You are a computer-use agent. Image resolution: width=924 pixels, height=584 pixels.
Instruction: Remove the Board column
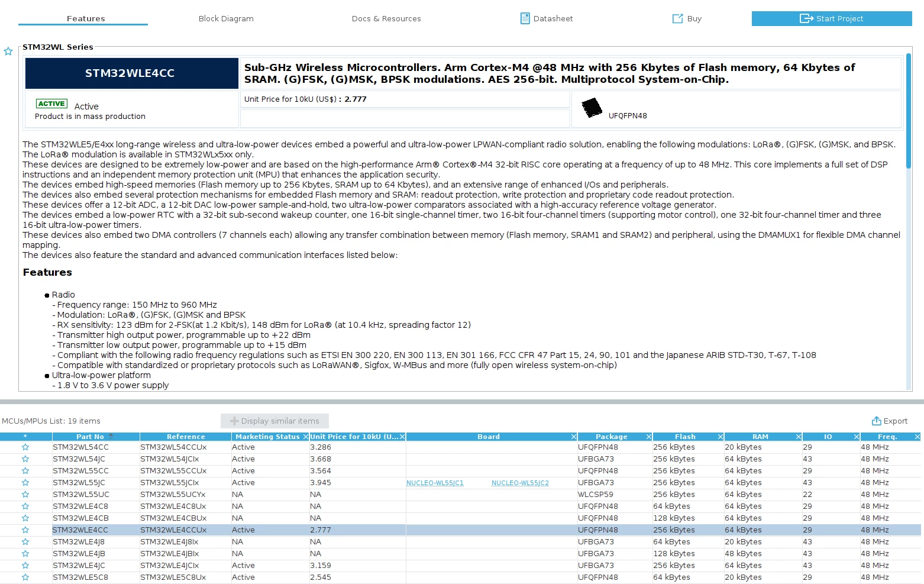tap(574, 437)
